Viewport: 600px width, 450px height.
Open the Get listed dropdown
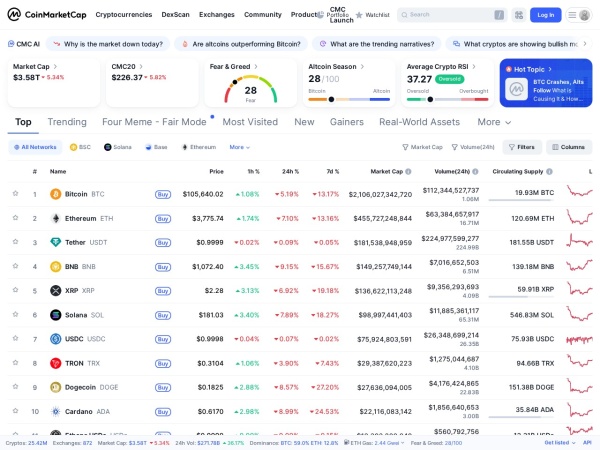[561, 442]
